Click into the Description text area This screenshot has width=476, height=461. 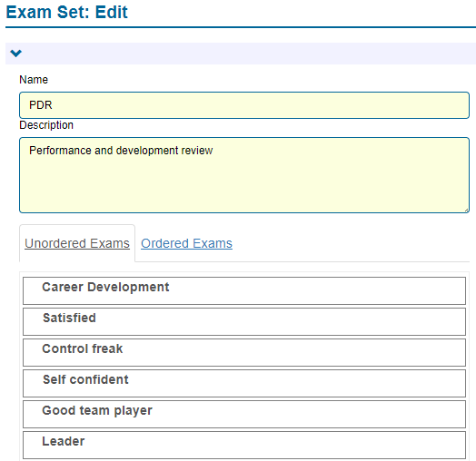click(x=244, y=175)
